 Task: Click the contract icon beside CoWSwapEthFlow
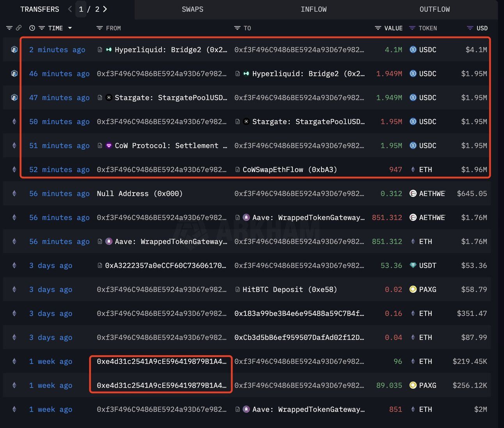click(x=238, y=170)
